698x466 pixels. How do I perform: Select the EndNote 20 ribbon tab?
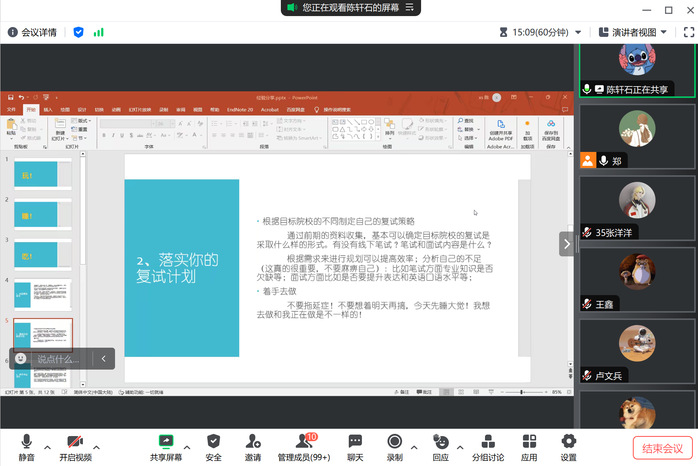239,109
